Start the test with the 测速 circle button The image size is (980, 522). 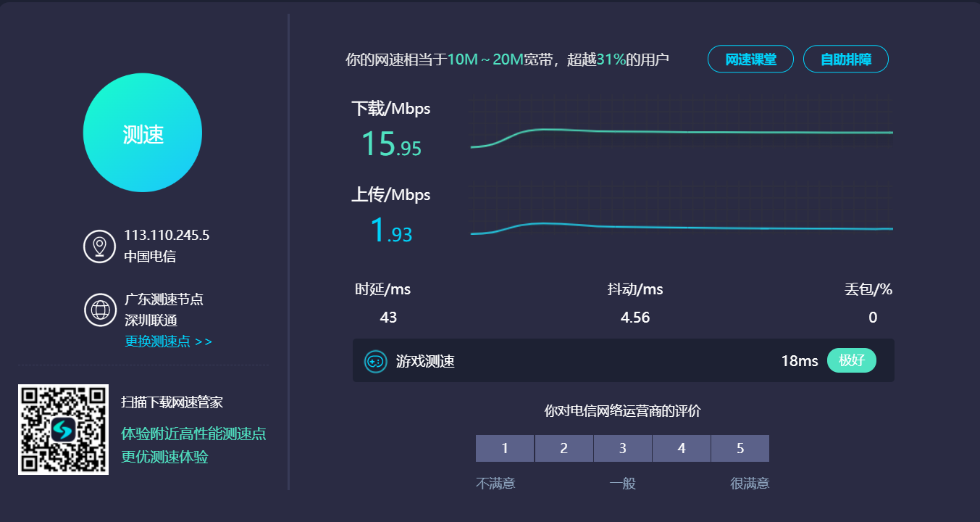point(143,133)
